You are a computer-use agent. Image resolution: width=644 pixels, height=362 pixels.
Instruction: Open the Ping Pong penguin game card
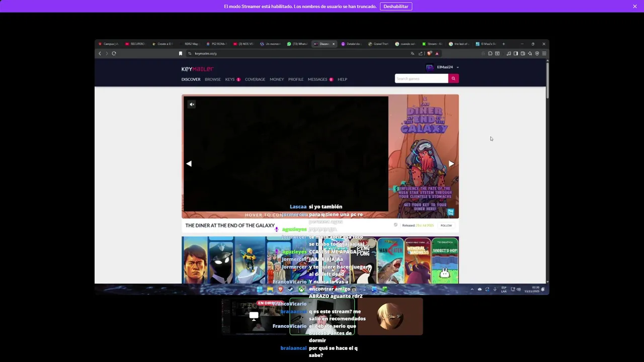coord(363,261)
